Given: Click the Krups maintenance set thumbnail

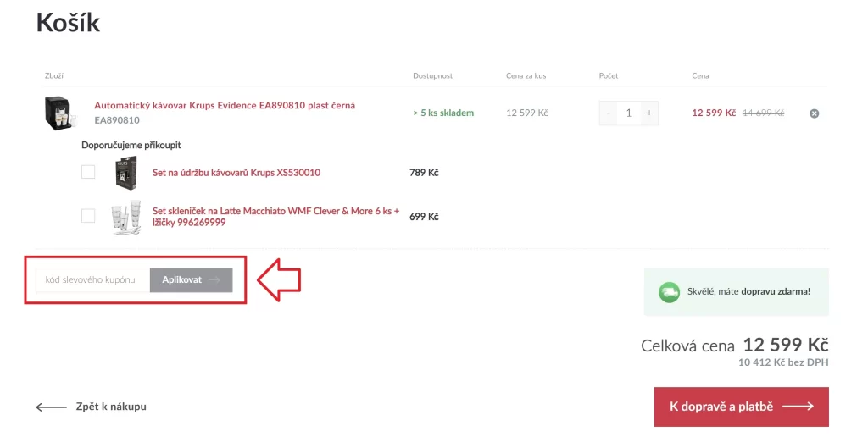Looking at the screenshot, I should click(125, 172).
